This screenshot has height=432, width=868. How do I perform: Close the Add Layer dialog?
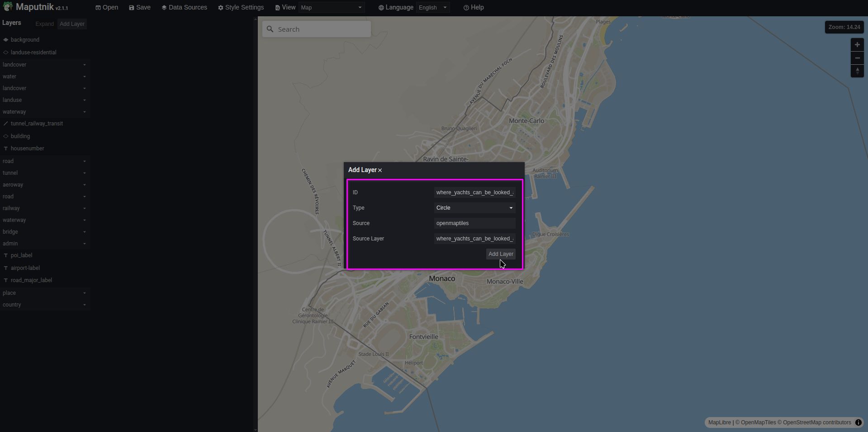pos(380,170)
